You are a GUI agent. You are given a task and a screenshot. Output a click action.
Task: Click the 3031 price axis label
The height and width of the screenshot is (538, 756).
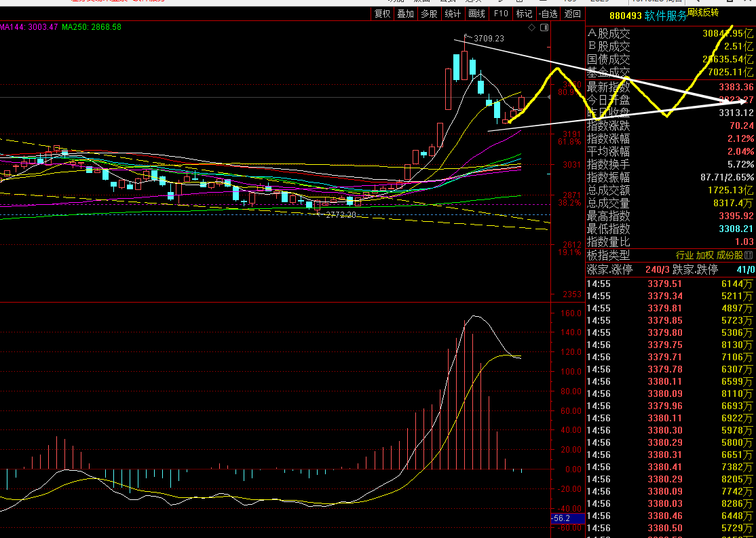[x=571, y=165]
